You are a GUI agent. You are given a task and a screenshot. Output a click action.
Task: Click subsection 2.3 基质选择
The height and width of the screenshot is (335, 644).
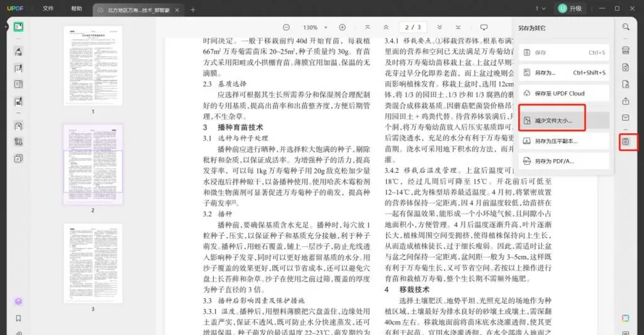[x=225, y=84]
